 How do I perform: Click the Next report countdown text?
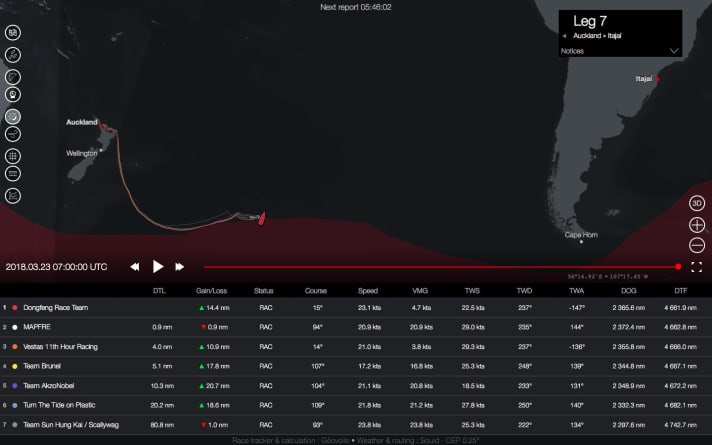(x=356, y=7)
